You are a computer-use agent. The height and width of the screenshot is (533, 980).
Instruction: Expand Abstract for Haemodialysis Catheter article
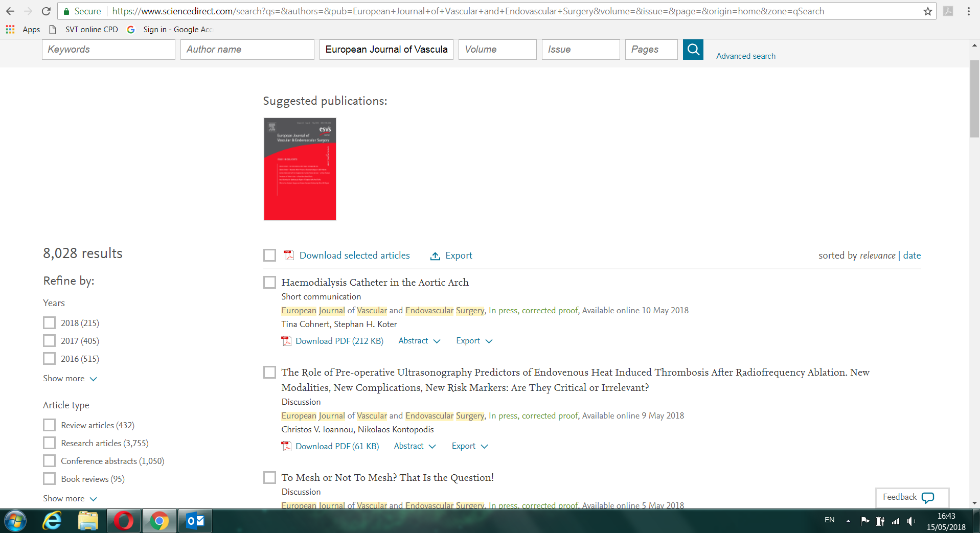point(419,341)
